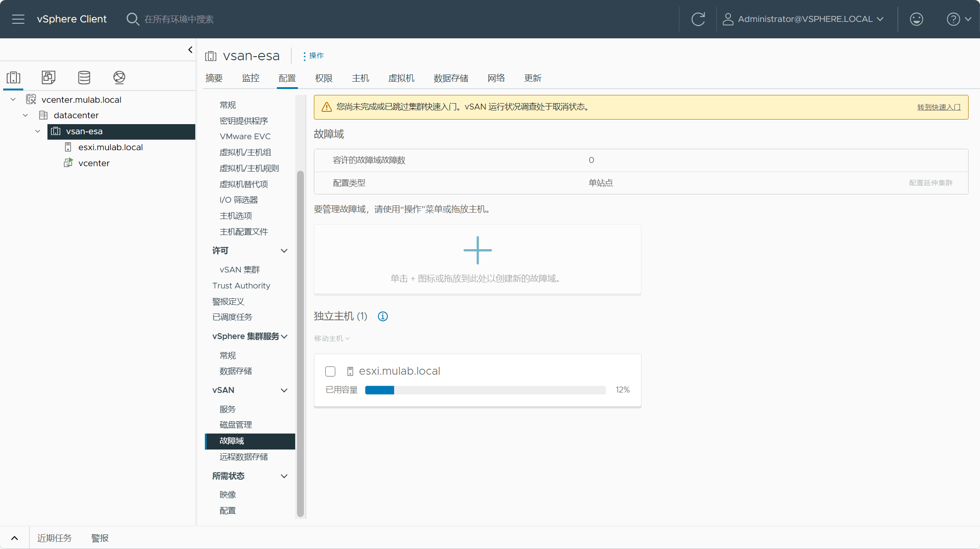Viewport: 980px width, 549px height.
Task: Focus the 在所有环境中搜索 search field
Action: (179, 19)
